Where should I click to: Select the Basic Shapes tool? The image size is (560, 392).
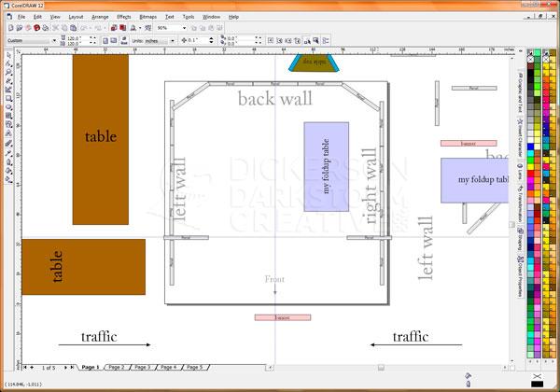[x=8, y=123]
